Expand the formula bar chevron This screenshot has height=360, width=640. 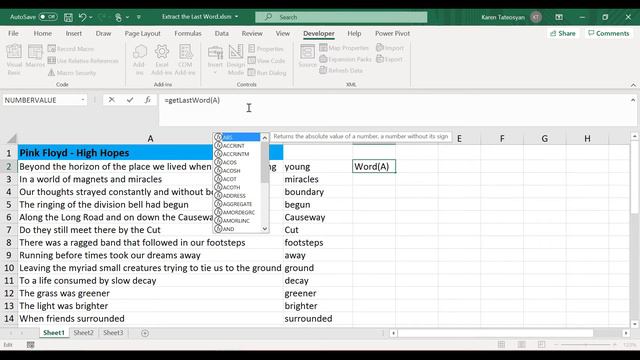coord(633,100)
